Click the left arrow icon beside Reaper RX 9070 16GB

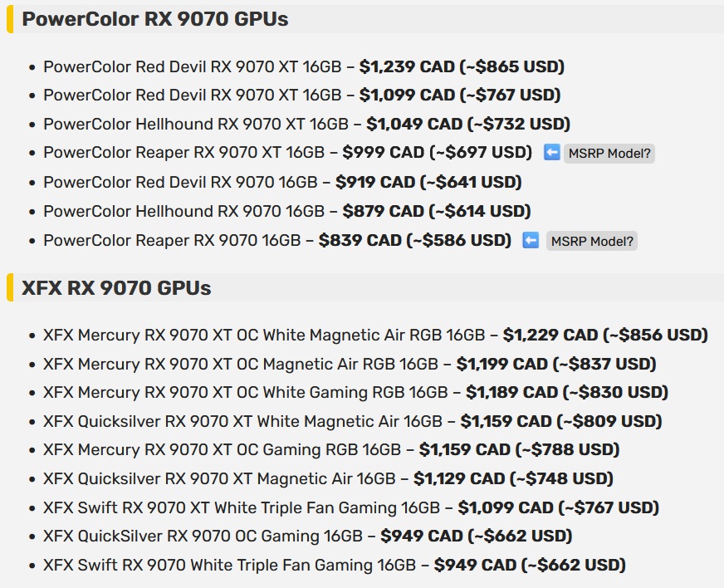[531, 240]
